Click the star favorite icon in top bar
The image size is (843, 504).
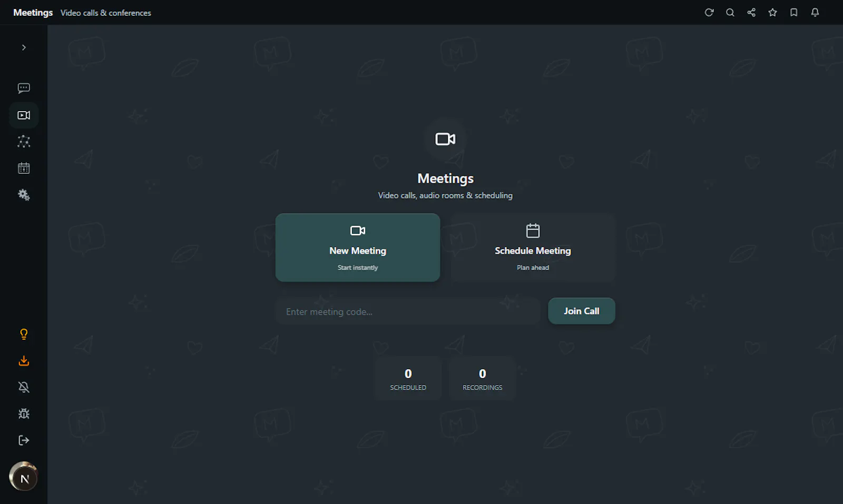click(772, 13)
